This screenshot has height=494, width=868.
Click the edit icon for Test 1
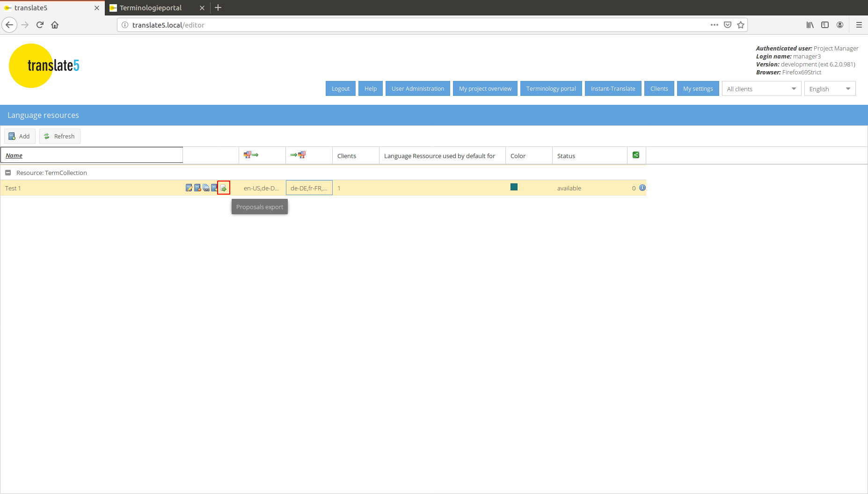pyautogui.click(x=189, y=188)
